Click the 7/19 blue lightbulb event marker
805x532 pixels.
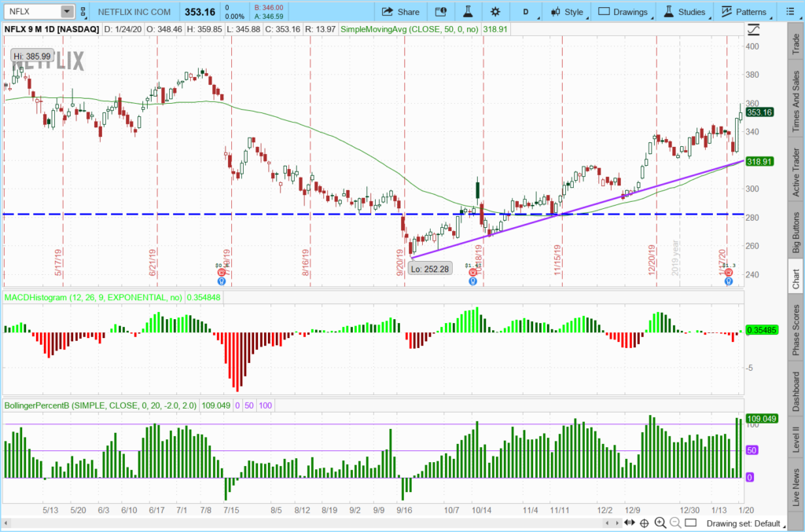(222, 281)
